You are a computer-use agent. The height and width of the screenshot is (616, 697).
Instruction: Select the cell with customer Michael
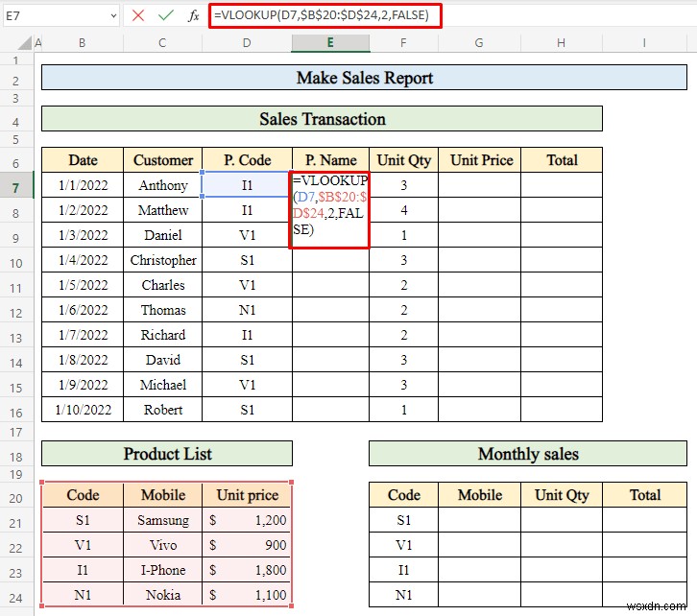pyautogui.click(x=162, y=384)
